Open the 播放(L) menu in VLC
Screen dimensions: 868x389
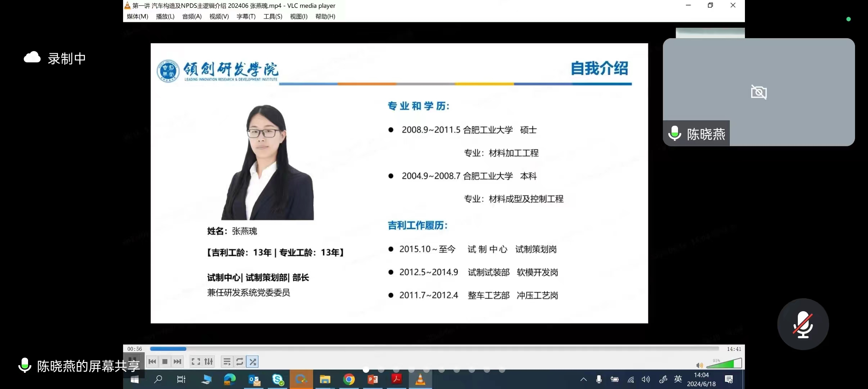(x=165, y=16)
